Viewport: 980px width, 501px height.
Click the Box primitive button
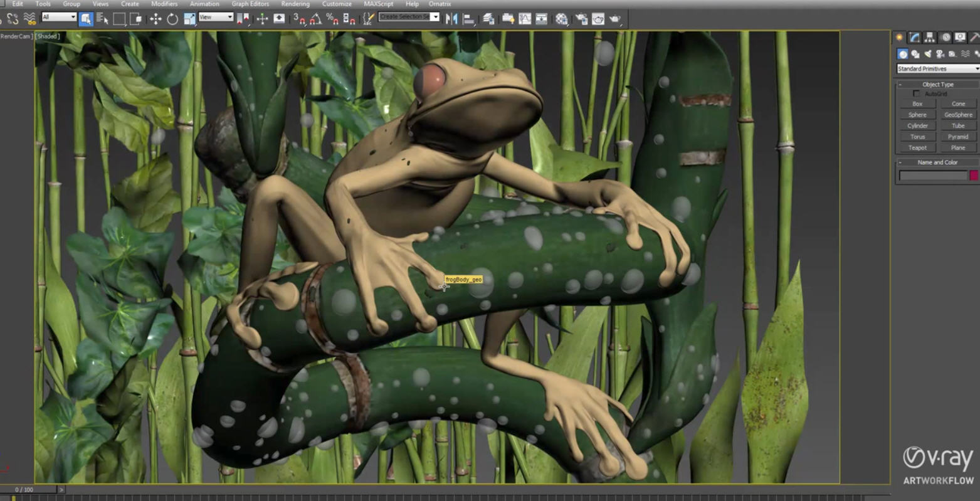[x=917, y=104]
